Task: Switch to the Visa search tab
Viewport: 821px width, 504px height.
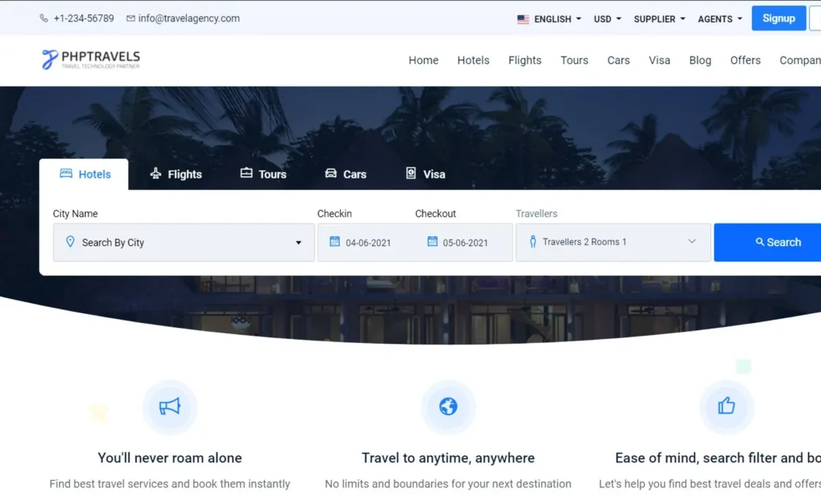Action: click(426, 175)
